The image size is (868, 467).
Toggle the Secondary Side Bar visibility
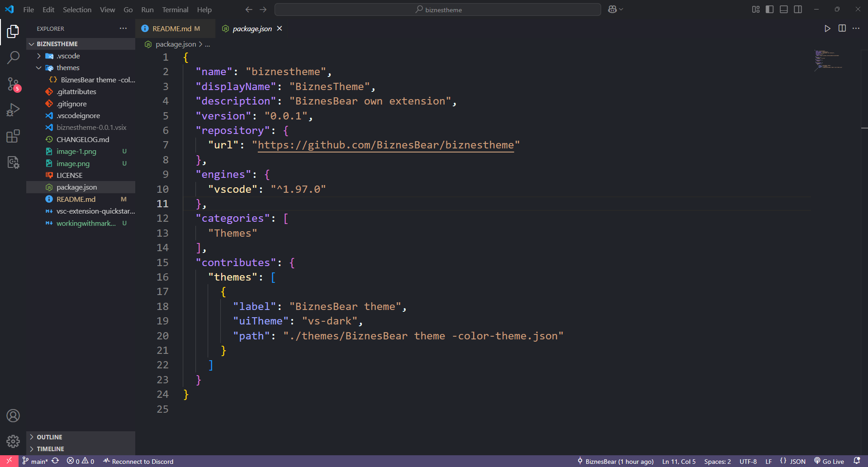tap(798, 10)
